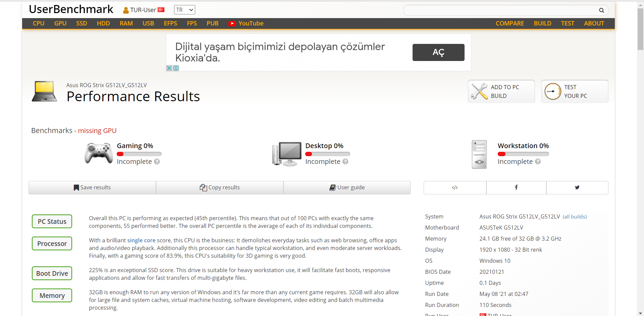644x316 pixels.
Task: Open the EFPS menu
Action: coord(170,23)
